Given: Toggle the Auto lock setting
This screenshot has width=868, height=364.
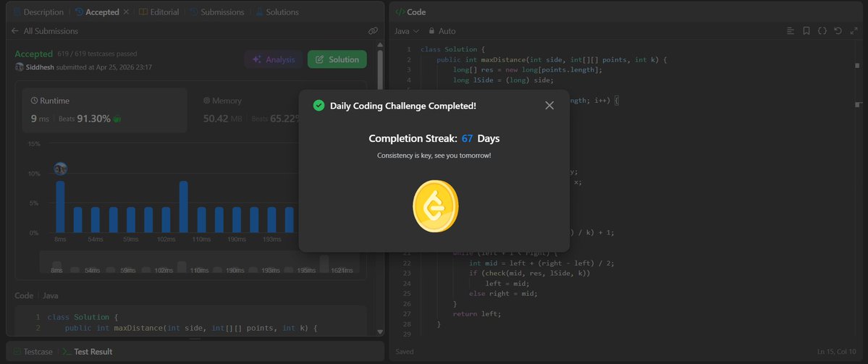Looking at the screenshot, I should (x=442, y=31).
